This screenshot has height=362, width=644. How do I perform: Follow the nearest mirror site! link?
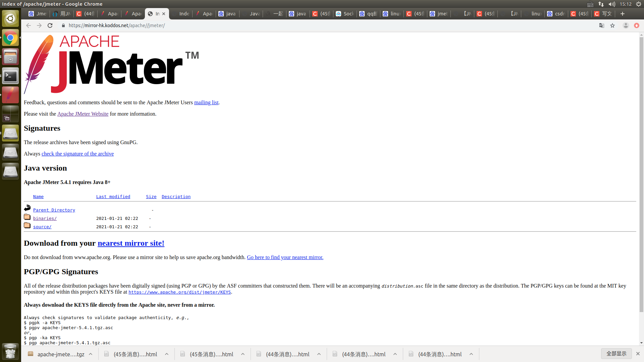tap(131, 243)
